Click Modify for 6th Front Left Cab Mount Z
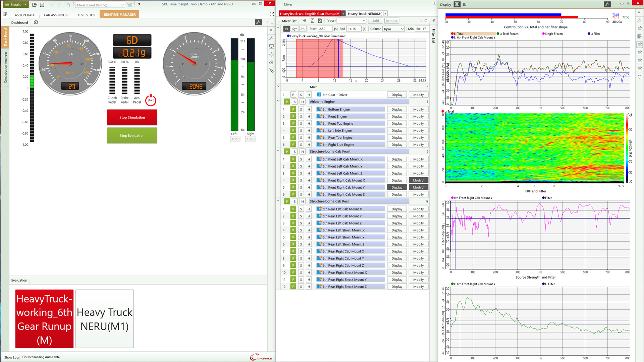The image size is (644, 362). click(418, 173)
